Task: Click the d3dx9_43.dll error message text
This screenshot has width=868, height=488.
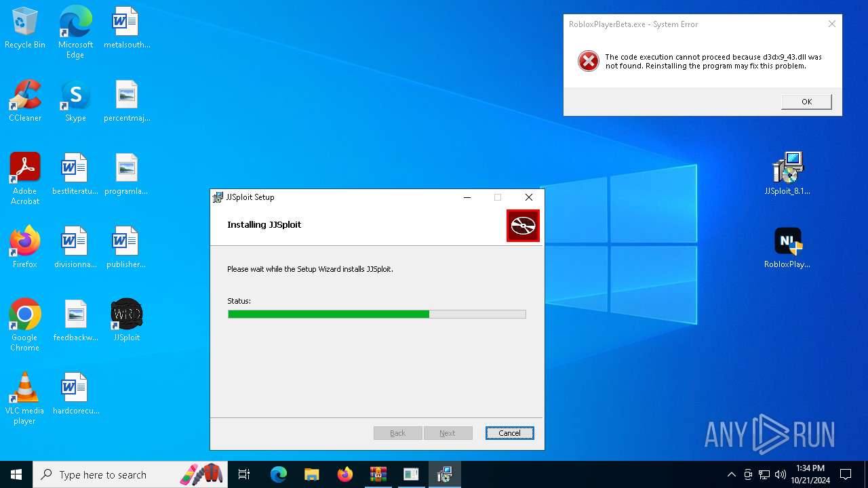Action: click(x=713, y=62)
